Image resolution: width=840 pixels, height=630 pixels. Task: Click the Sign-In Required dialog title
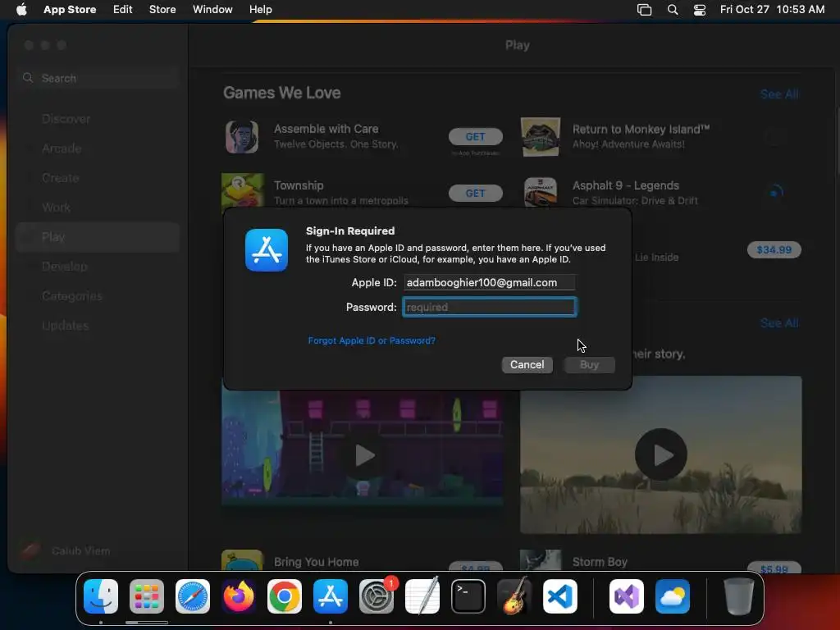(350, 231)
